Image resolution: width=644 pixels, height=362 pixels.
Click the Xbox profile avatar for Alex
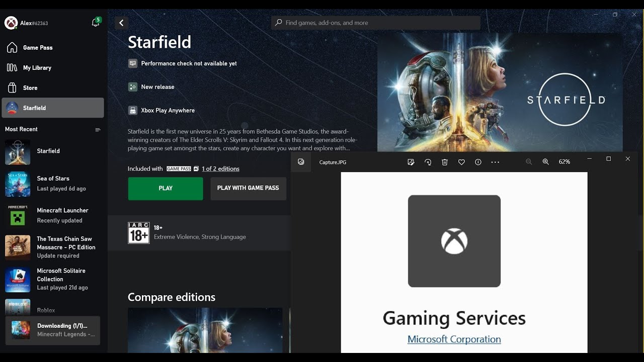point(11,23)
